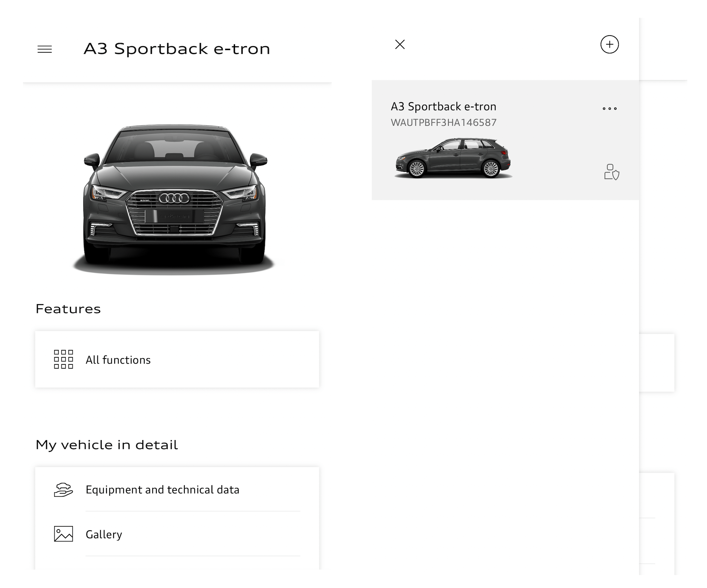Select the side-view car thumbnail in the vehicle card

click(x=453, y=158)
